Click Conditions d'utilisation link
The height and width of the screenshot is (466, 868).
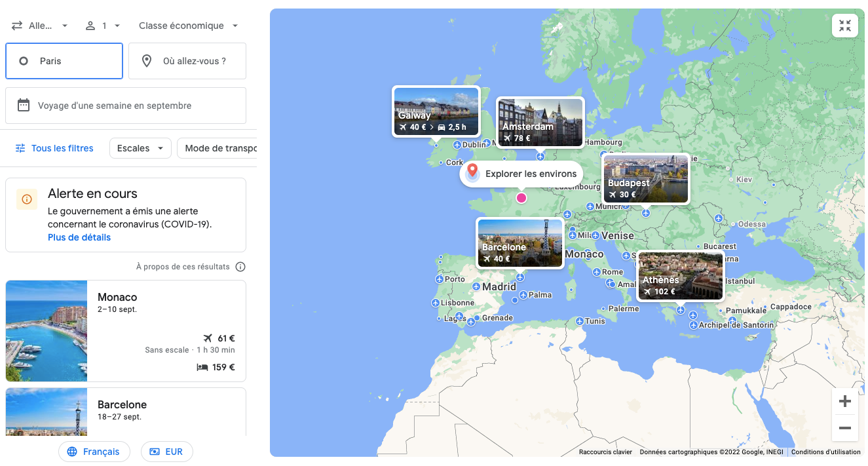point(826,452)
